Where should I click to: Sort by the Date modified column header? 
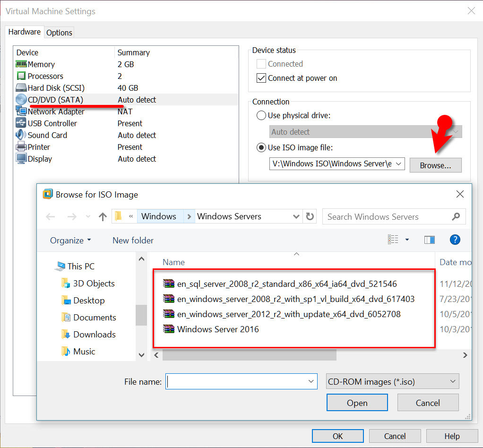pos(455,262)
